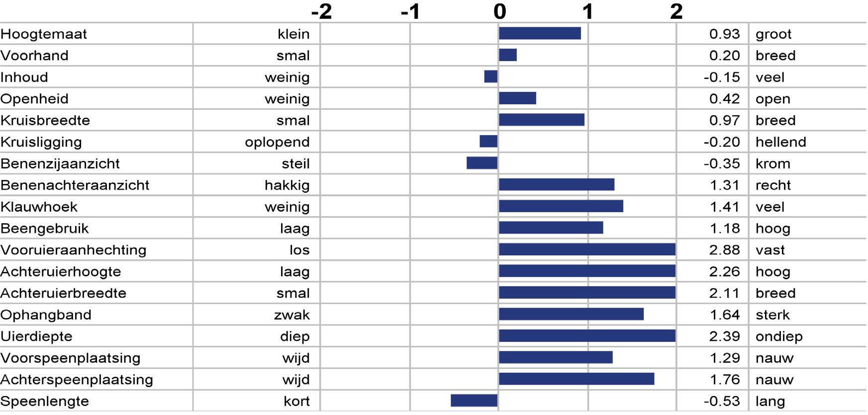Click the Kruisbreedte value 0.97
Viewport: 868px width, 415px height.
click(724, 120)
